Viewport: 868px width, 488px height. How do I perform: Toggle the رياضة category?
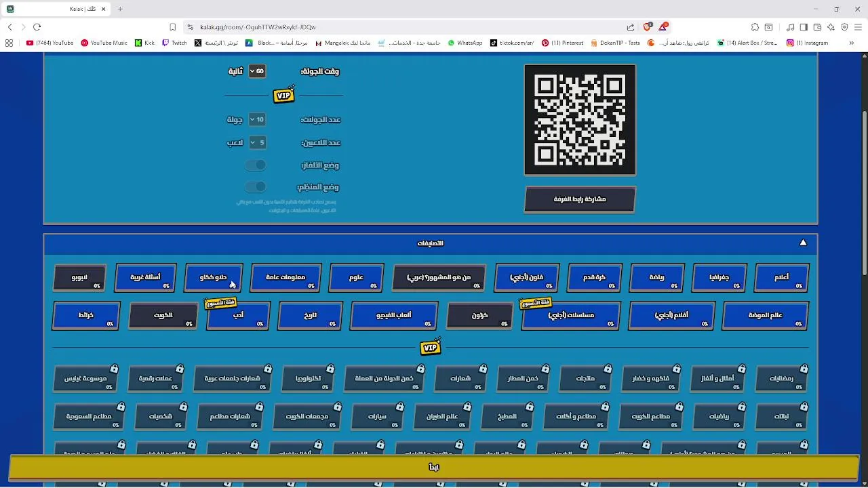coord(656,278)
